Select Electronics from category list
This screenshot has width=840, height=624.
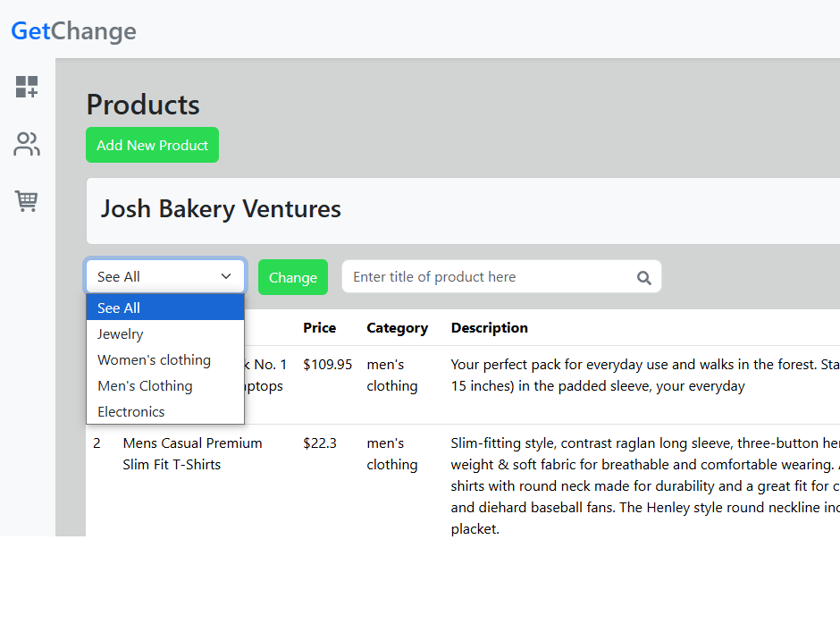tap(165, 412)
